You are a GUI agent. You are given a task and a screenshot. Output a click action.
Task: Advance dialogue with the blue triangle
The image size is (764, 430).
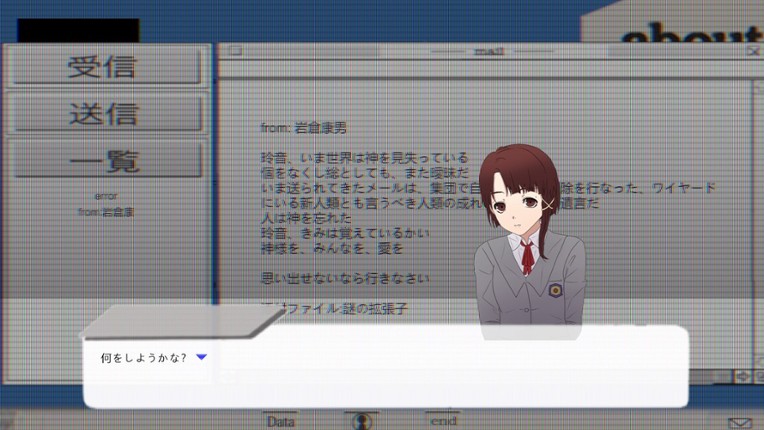coord(201,357)
